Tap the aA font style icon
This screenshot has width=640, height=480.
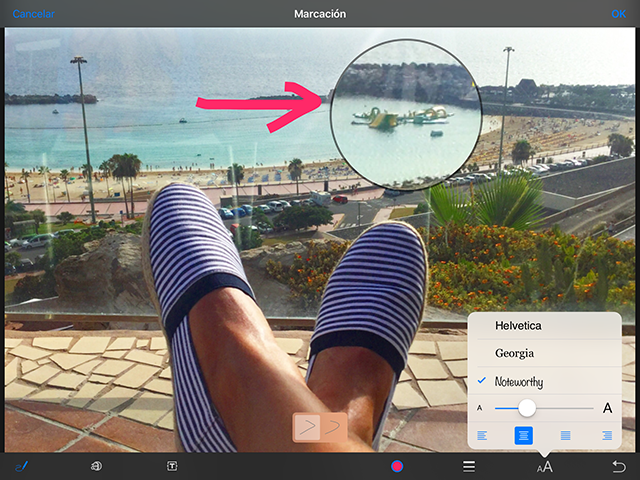tap(544, 467)
